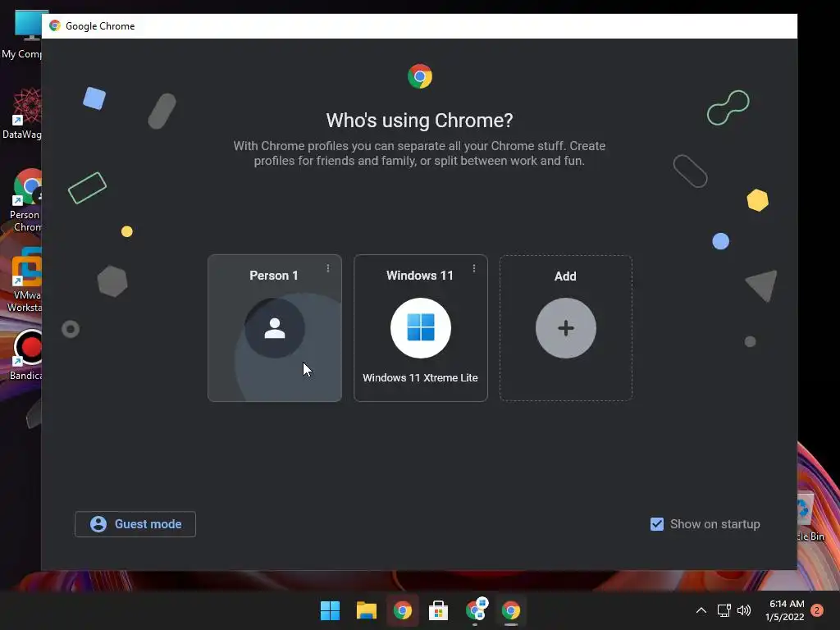This screenshot has width=840, height=630.
Task: Select Person Chrome desktop shortcut
Action: pyautogui.click(x=25, y=200)
